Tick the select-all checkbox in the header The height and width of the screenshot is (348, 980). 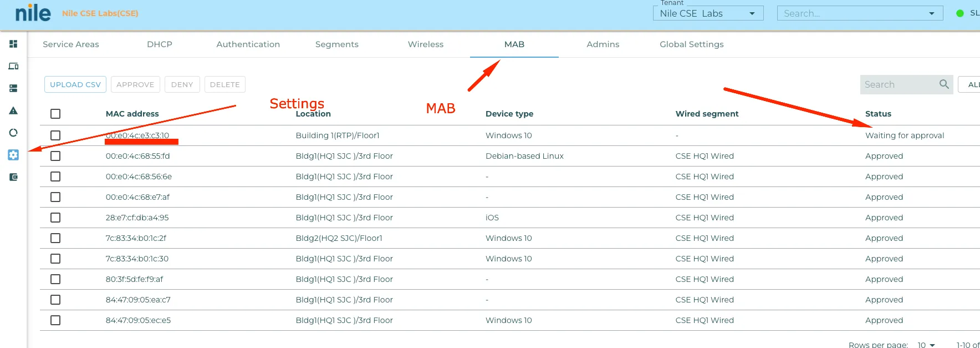pos(55,114)
